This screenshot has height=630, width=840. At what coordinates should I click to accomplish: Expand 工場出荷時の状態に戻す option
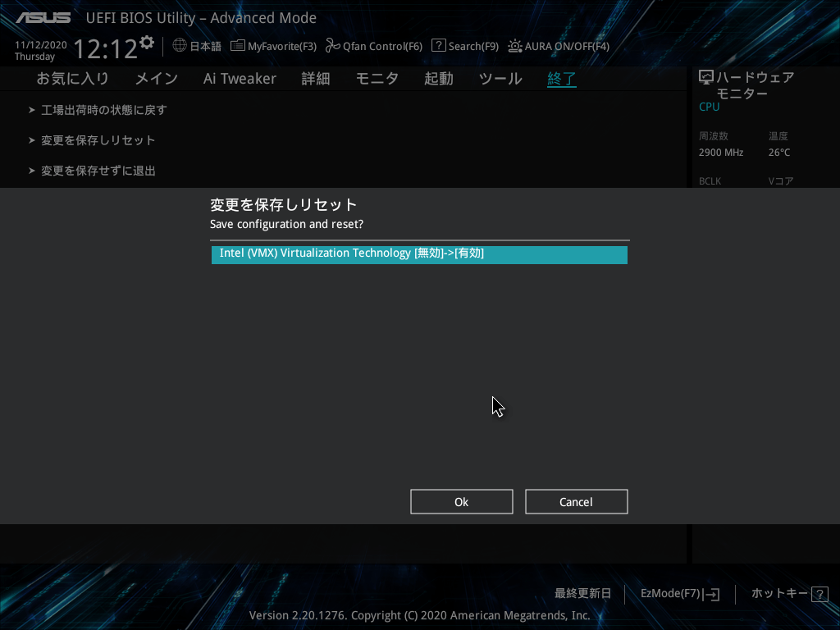103,110
